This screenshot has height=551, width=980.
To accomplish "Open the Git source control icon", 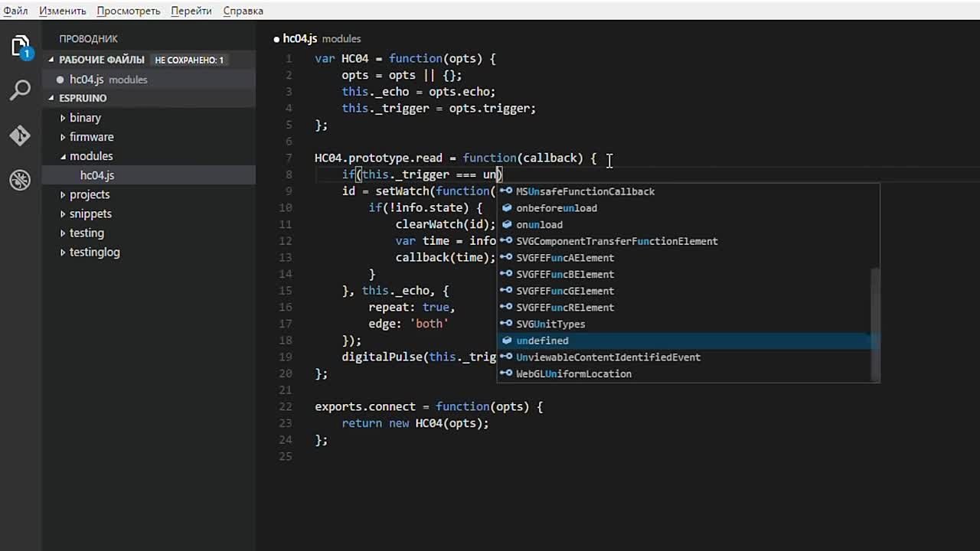I will pyautogui.click(x=21, y=135).
